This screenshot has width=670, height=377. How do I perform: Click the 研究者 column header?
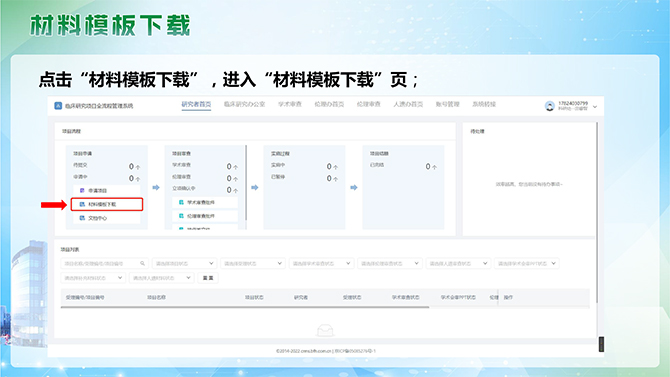click(301, 297)
